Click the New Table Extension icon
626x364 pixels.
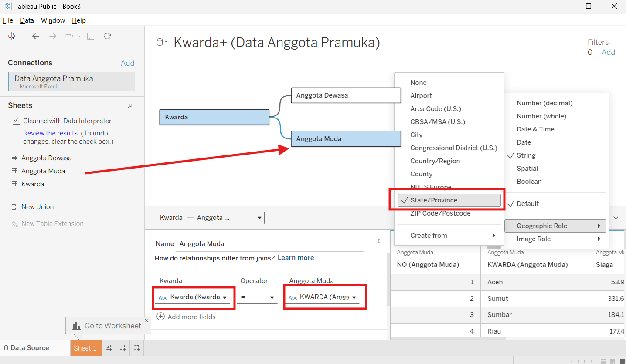(x=15, y=224)
